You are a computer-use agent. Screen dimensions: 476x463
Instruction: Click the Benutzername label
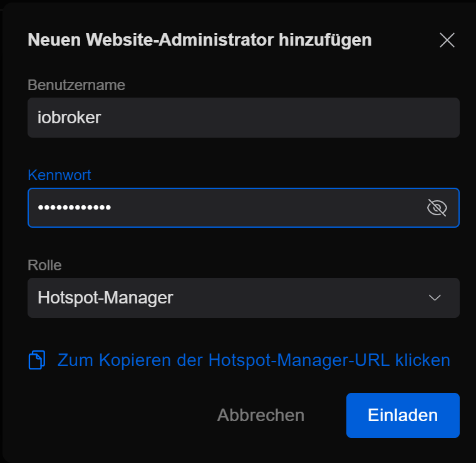point(76,85)
